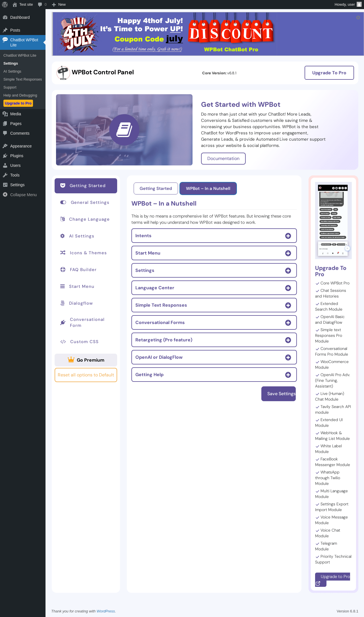The image size is (364, 617).
Task: Open the Media menu item
Action: click(x=23, y=114)
